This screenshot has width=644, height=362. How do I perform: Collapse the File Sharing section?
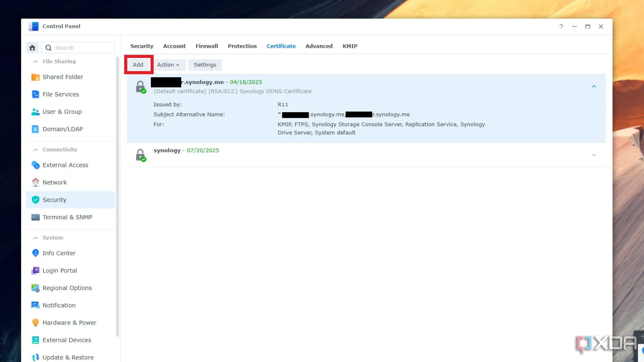[x=36, y=62]
